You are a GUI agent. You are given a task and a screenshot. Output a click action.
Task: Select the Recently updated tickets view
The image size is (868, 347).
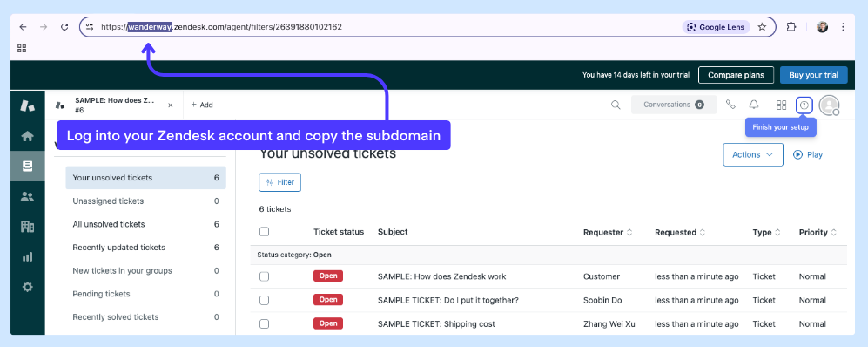click(145, 248)
